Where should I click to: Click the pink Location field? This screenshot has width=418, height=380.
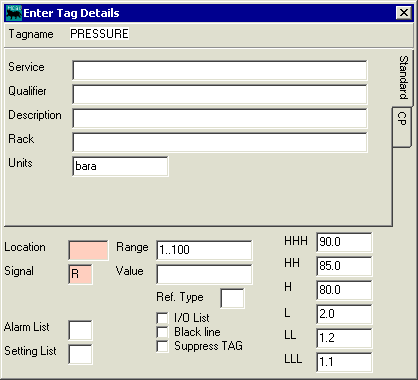(88, 250)
